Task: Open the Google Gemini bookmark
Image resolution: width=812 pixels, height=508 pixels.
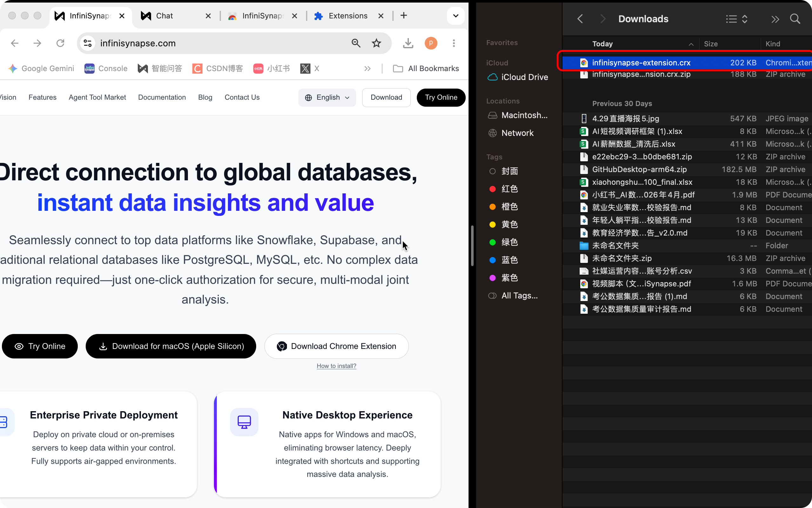Action: point(41,69)
